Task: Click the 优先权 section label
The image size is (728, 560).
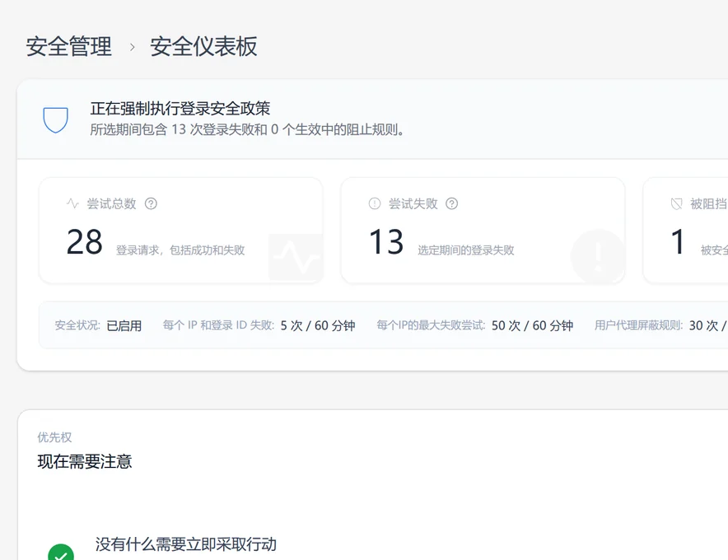Action: click(x=55, y=437)
